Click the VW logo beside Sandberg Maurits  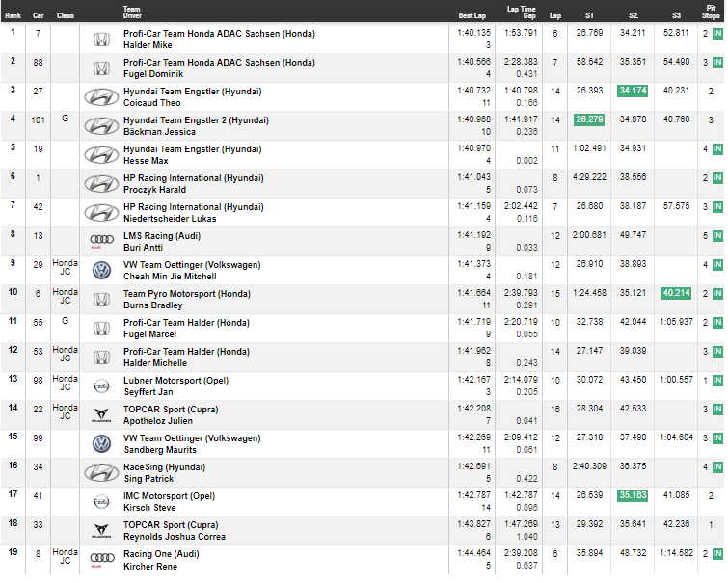101,443
